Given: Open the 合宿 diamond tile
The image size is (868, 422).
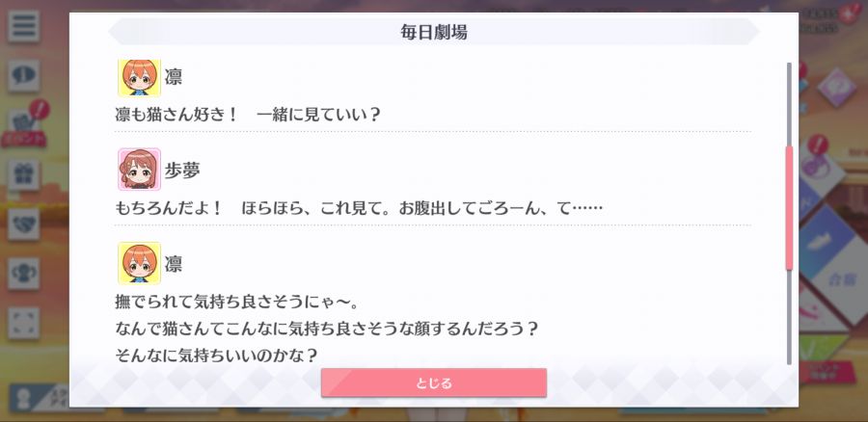Looking at the screenshot, I should [x=841, y=279].
